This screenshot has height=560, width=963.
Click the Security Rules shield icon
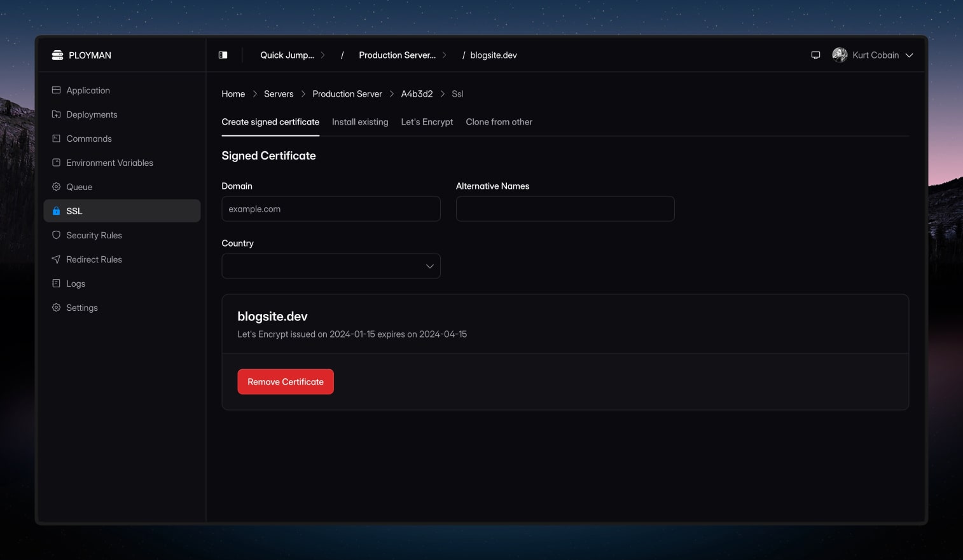point(56,235)
